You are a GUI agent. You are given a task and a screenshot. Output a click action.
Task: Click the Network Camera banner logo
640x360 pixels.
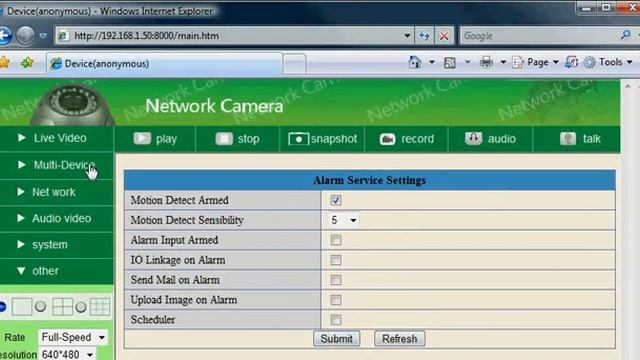[214, 106]
